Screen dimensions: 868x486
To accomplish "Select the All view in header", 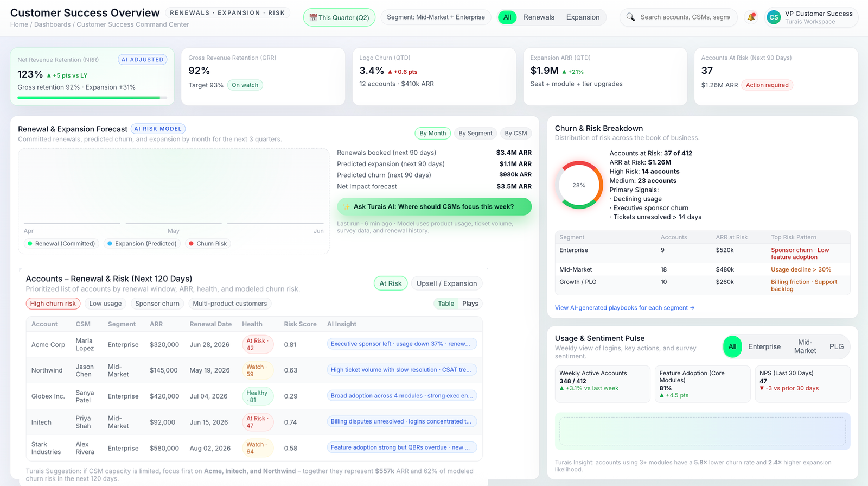I will click(x=507, y=17).
